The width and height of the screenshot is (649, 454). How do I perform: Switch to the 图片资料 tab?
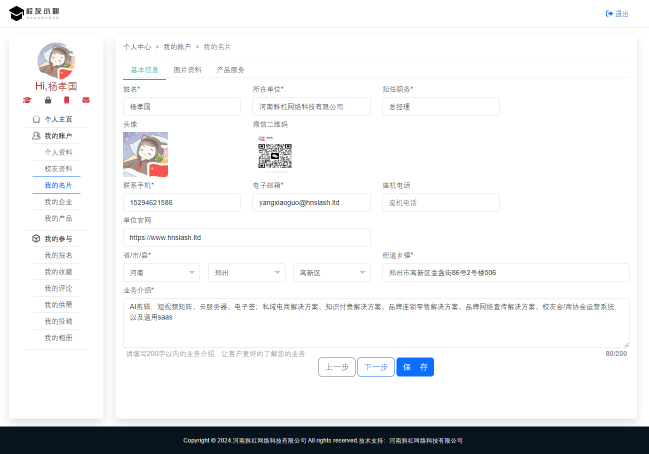pos(187,70)
